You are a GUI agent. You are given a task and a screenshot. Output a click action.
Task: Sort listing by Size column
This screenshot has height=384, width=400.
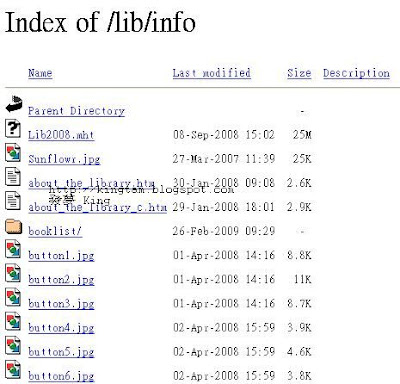(x=299, y=73)
